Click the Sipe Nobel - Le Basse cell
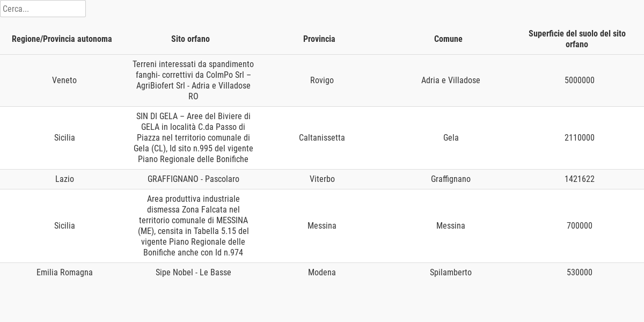 pyautogui.click(x=193, y=272)
